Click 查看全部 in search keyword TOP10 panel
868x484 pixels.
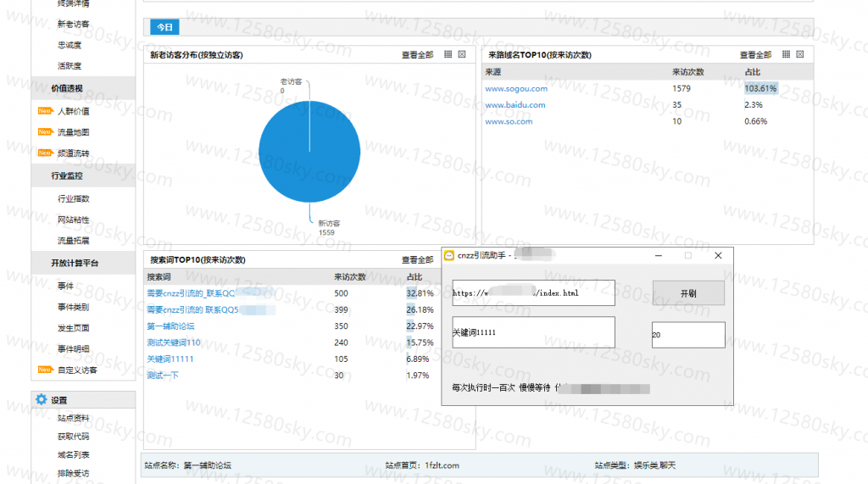417,259
